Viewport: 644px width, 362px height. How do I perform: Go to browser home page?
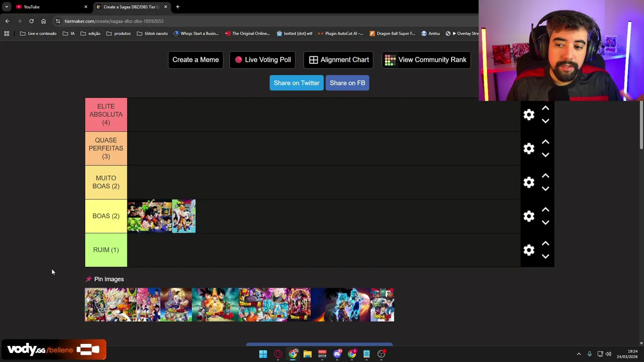[43, 21]
